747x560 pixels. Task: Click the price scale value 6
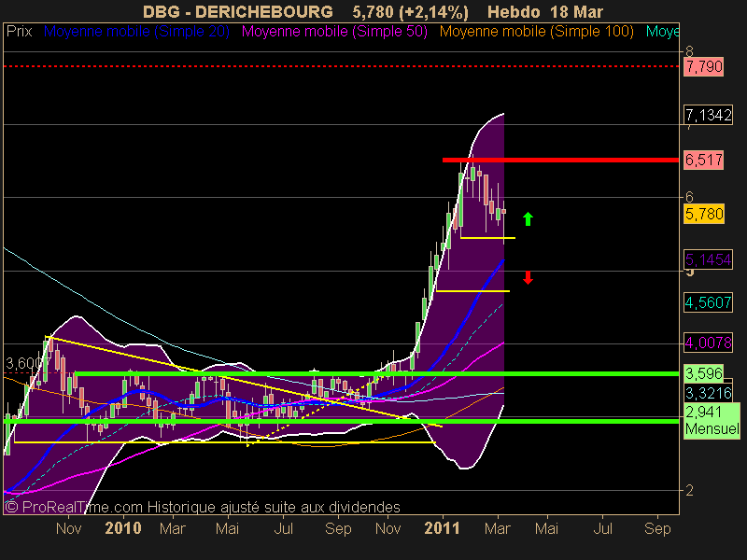(x=689, y=197)
